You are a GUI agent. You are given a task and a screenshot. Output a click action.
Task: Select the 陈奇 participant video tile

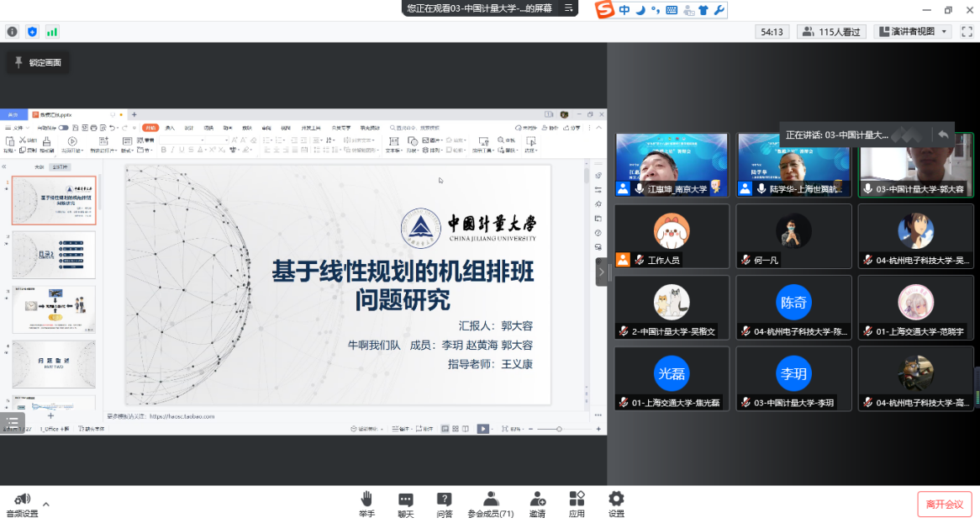point(793,308)
